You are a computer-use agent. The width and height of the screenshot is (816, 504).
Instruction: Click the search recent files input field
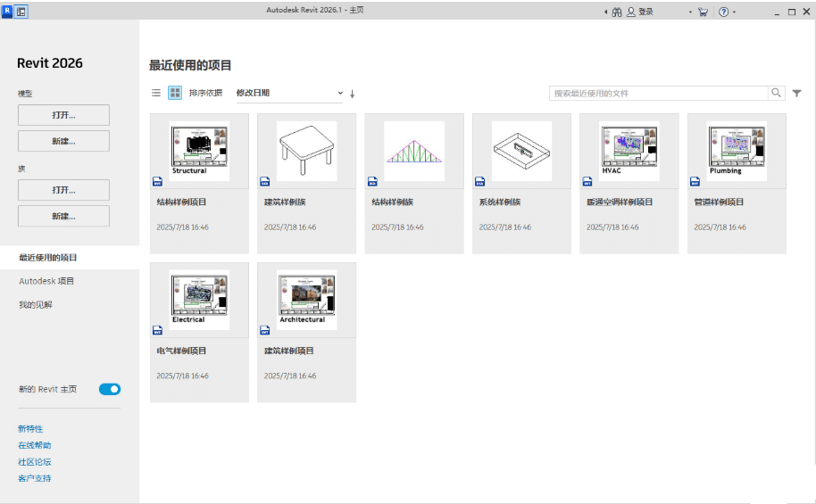[x=658, y=93]
